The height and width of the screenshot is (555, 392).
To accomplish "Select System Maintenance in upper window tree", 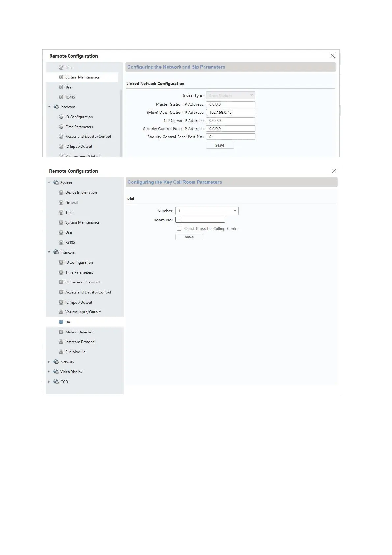I will pos(82,77).
